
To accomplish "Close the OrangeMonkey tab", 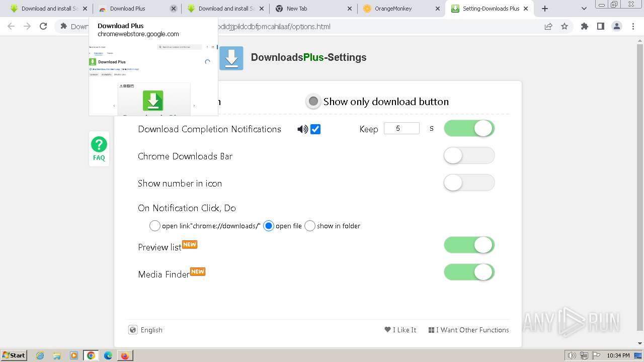I will click(x=438, y=9).
